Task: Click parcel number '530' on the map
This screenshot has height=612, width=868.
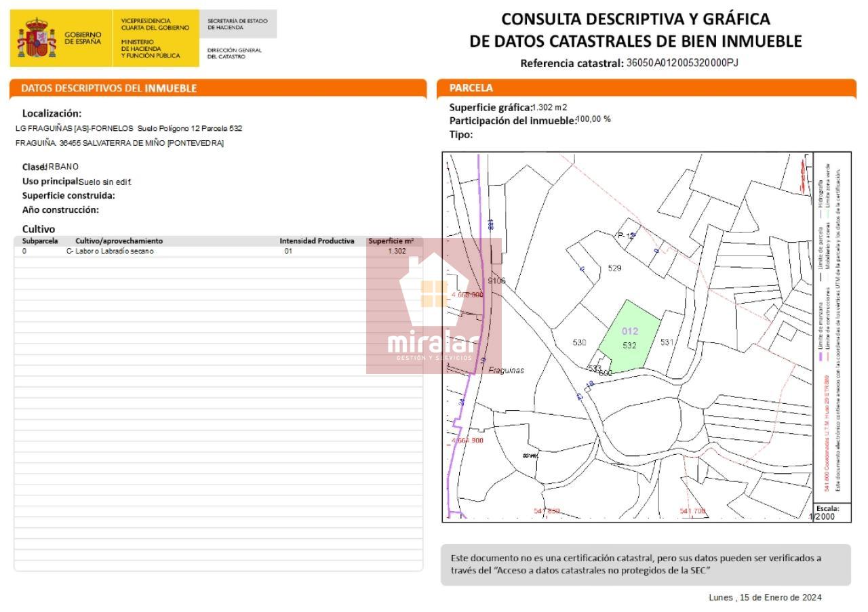Action: click(579, 343)
